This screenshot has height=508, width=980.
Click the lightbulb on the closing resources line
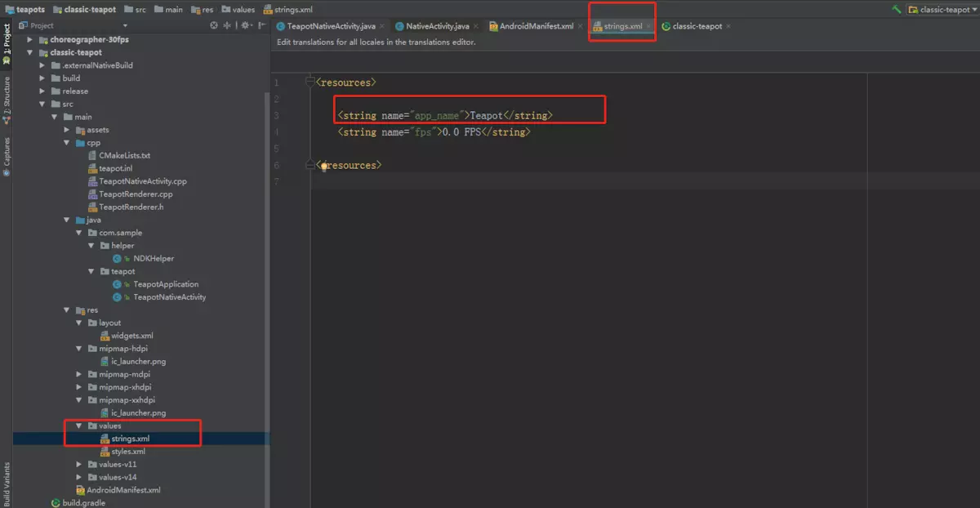click(x=324, y=166)
